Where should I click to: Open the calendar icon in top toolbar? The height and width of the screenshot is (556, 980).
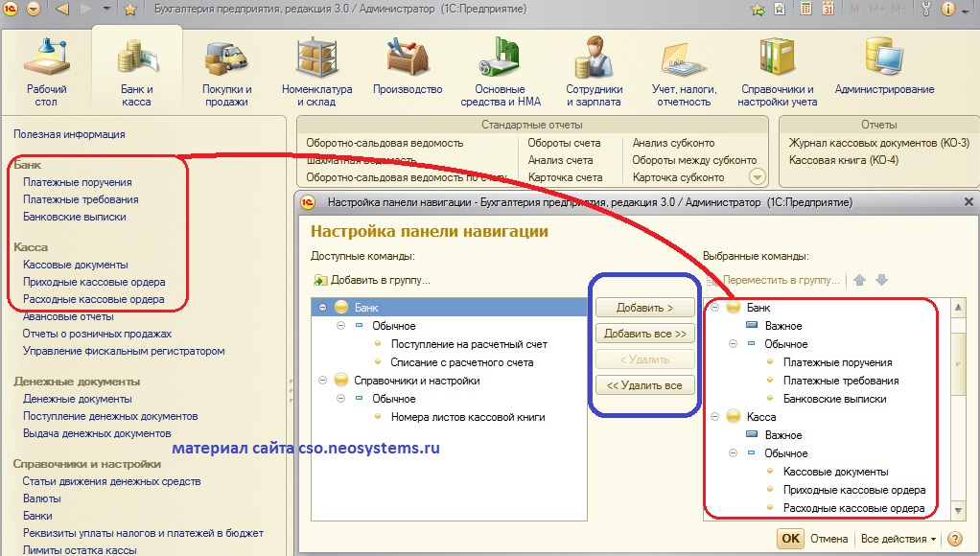(x=830, y=10)
